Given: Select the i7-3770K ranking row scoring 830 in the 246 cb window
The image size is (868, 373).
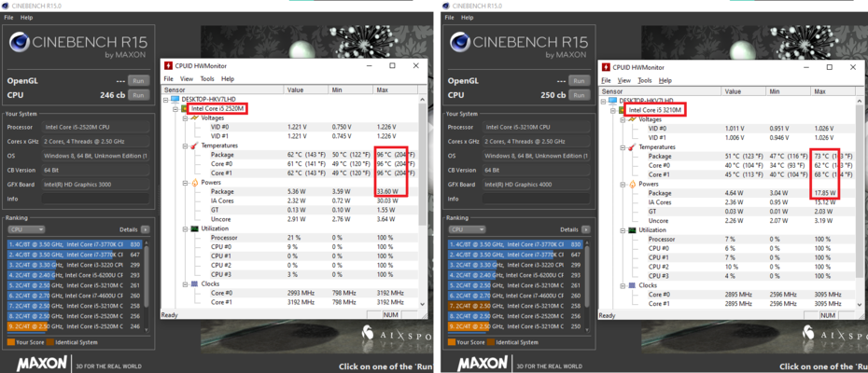Looking at the screenshot, I should tap(75, 244).
